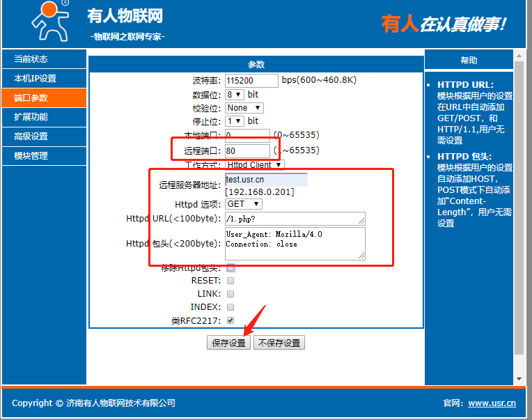Uncheck the 类RFC2217 checkbox
This screenshot has width=532, height=420.
click(230, 320)
